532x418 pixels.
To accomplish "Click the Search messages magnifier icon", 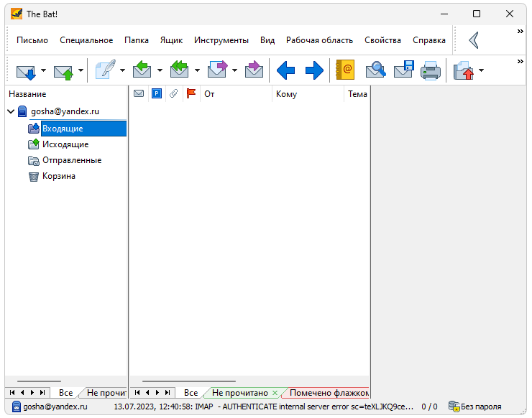I will (375, 70).
